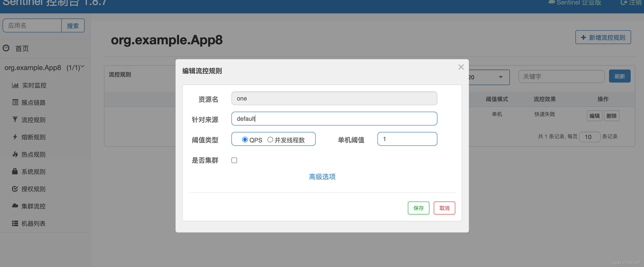The image size is (644, 267).
Task: Click the logout icon next to 注销
Action: pyautogui.click(x=624, y=3)
